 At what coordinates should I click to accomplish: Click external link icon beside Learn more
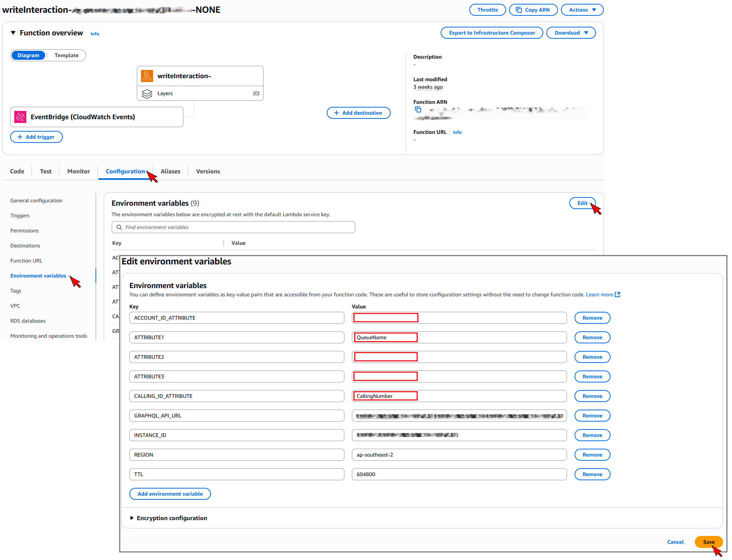click(617, 294)
